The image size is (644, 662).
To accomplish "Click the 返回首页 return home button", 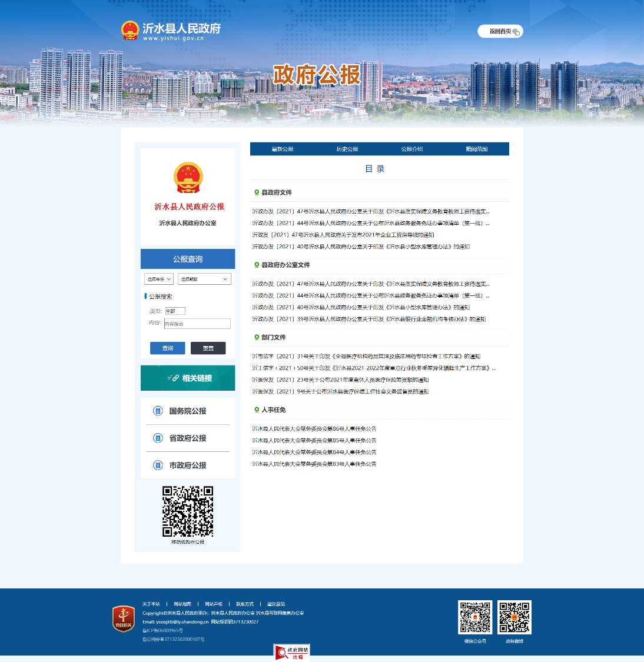I will pos(500,32).
